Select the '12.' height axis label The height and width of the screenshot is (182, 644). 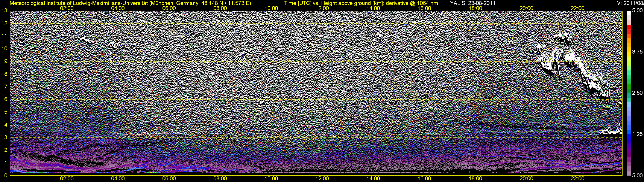tap(5, 23)
